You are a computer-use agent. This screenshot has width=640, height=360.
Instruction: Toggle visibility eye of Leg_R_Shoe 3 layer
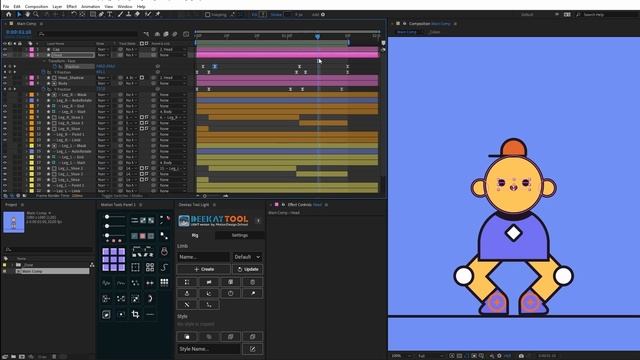(5, 123)
